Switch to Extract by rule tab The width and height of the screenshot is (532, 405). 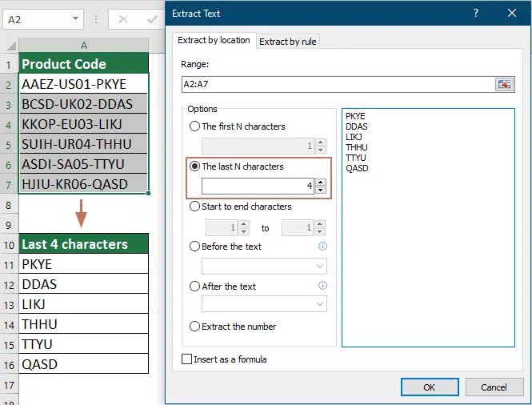288,42
